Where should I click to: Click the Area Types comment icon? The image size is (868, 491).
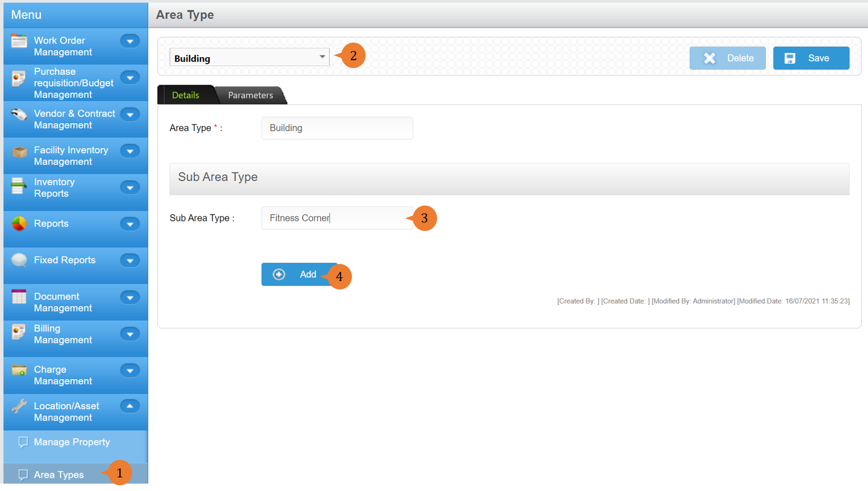pyautogui.click(x=23, y=475)
